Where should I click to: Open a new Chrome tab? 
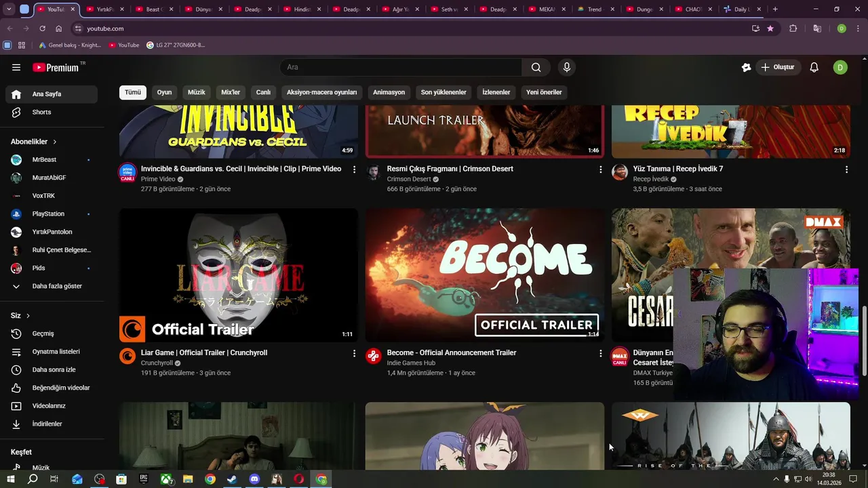click(x=775, y=9)
